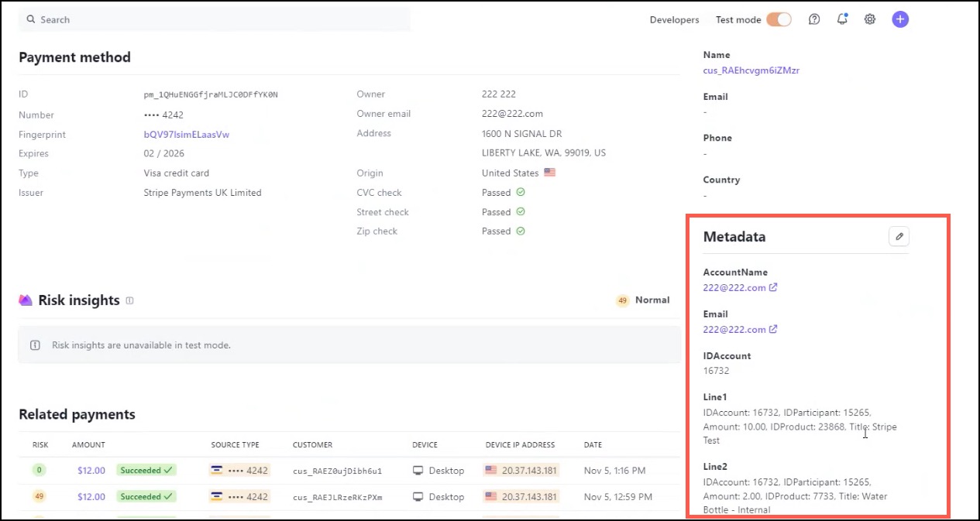
Task: Click info icon in risk unavailable banner
Action: click(35, 345)
